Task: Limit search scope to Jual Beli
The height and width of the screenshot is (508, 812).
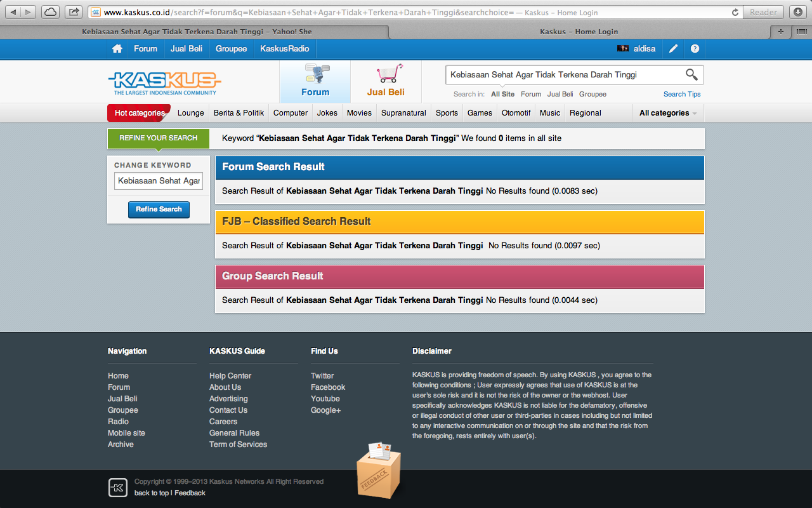Action: 560,94
